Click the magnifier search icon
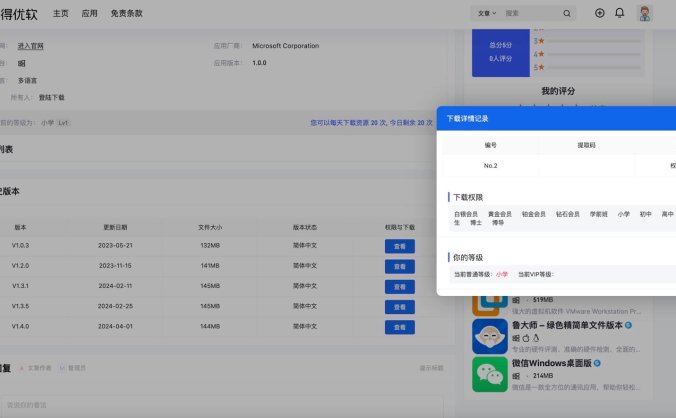The image size is (676, 418). pos(567,13)
